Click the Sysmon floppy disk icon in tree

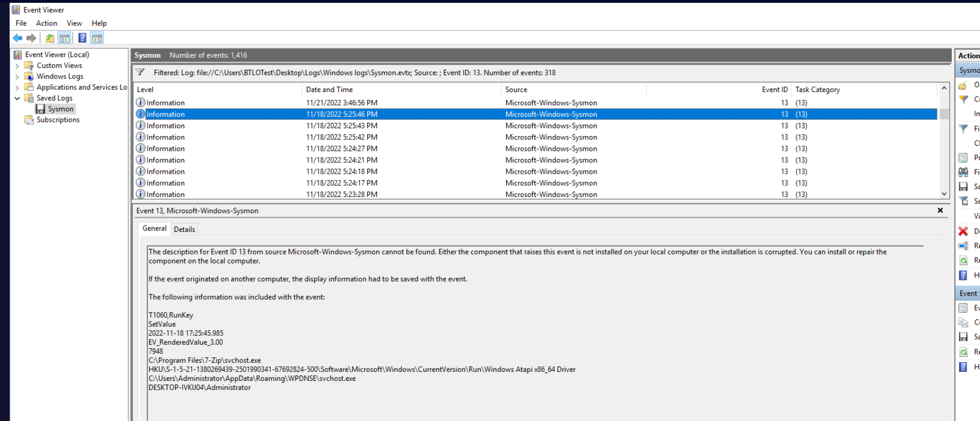coord(41,109)
